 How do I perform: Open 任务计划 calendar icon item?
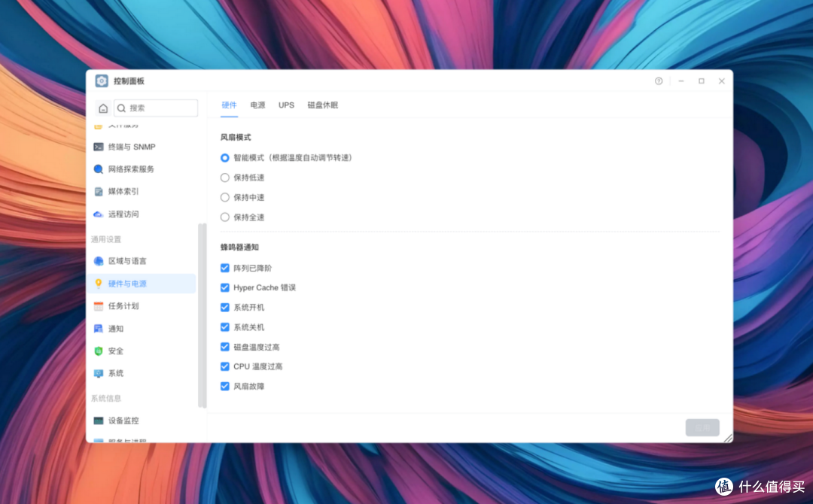[x=98, y=306]
